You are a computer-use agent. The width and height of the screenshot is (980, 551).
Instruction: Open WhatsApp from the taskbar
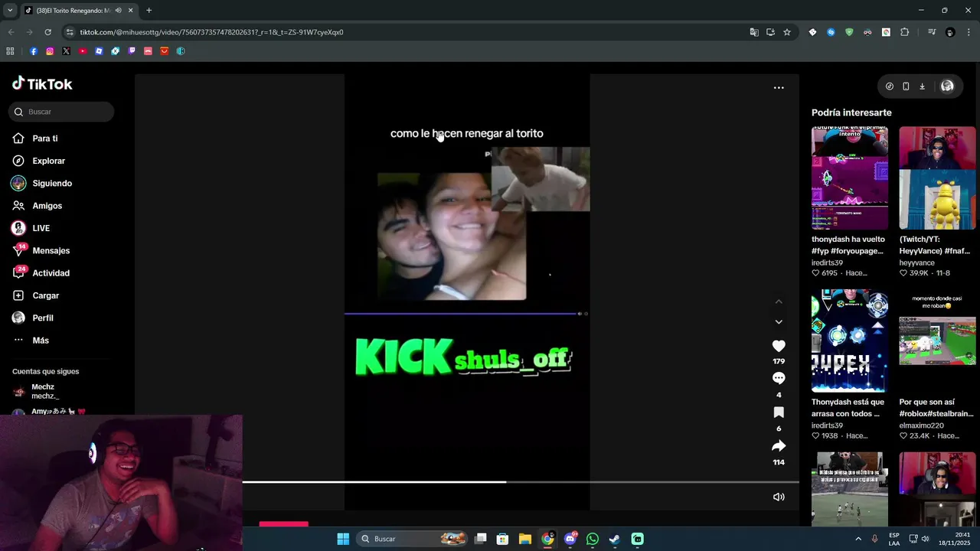click(592, 539)
